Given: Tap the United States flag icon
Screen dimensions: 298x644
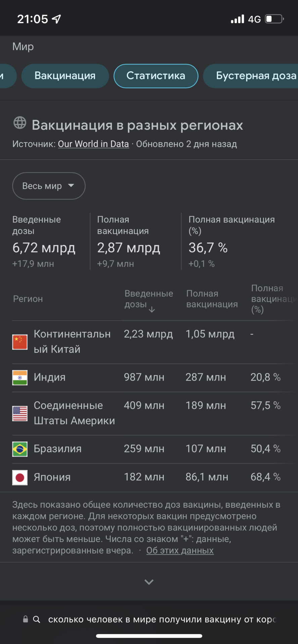Looking at the screenshot, I should (x=20, y=413).
